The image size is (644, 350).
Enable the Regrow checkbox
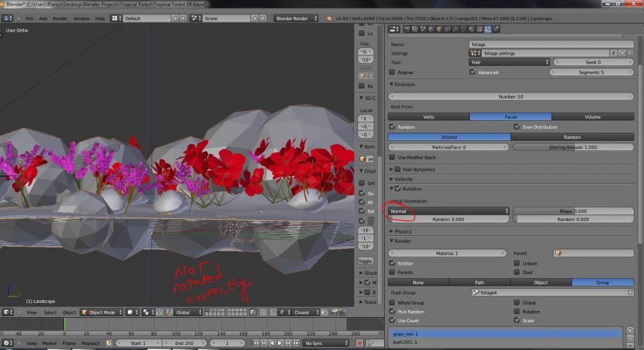pos(392,72)
